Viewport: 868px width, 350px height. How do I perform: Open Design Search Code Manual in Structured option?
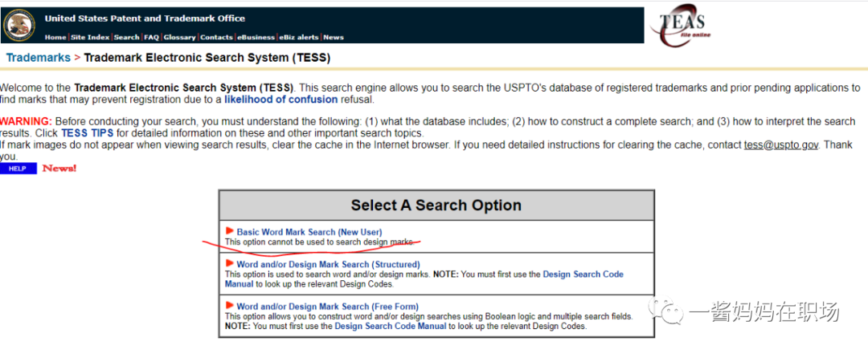pyautogui.click(x=424, y=279)
